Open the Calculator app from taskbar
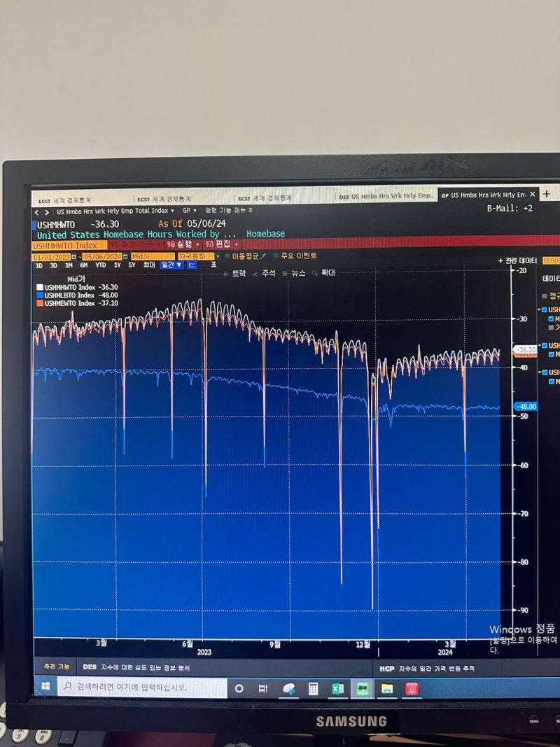Image resolution: width=560 pixels, height=747 pixels. click(x=313, y=689)
